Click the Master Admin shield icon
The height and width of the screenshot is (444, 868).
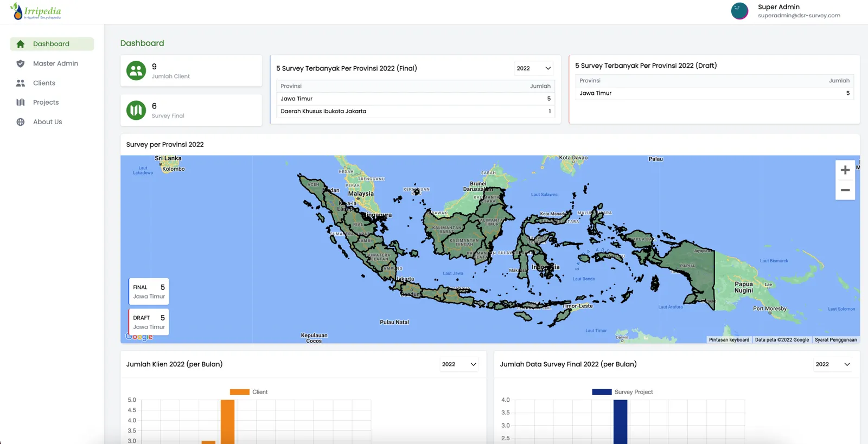tap(21, 63)
